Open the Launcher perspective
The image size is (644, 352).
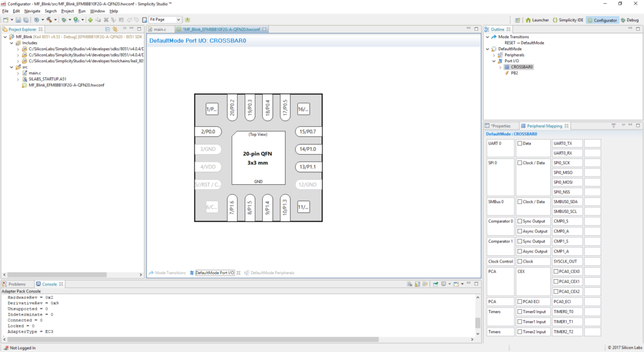click(537, 20)
